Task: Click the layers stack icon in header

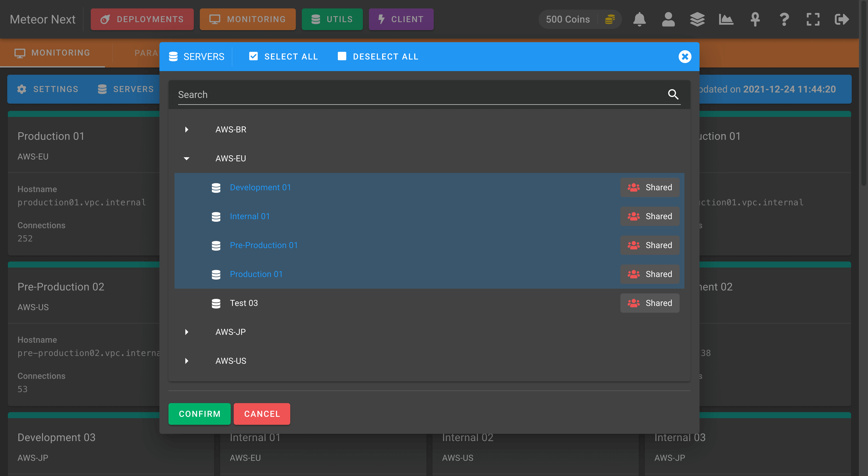Action: (697, 19)
